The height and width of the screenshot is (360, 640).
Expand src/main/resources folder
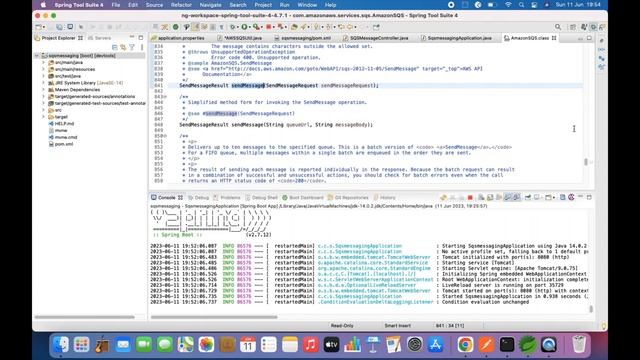[44, 69]
